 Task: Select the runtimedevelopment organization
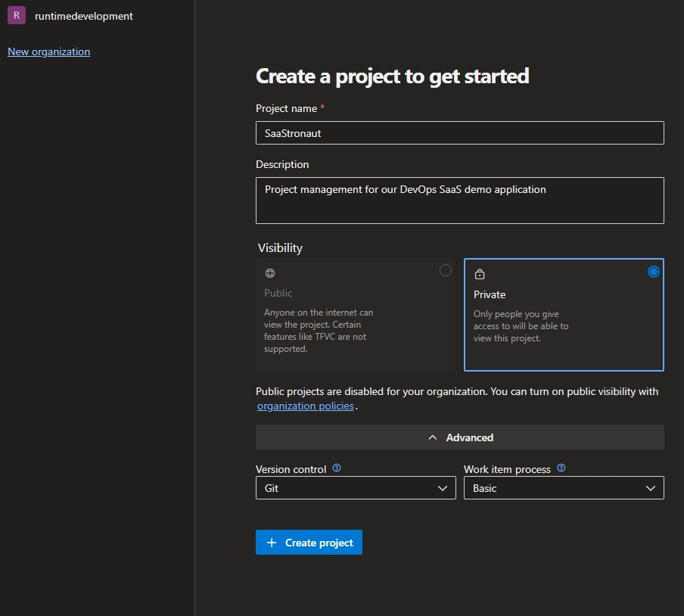pyautogui.click(x=83, y=16)
